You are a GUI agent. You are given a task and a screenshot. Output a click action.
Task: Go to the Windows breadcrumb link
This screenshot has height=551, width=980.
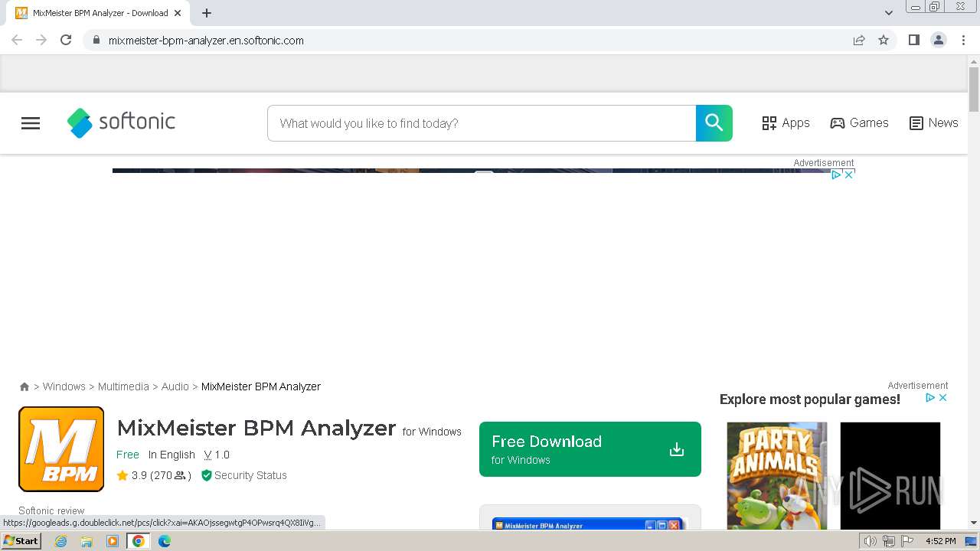(64, 386)
